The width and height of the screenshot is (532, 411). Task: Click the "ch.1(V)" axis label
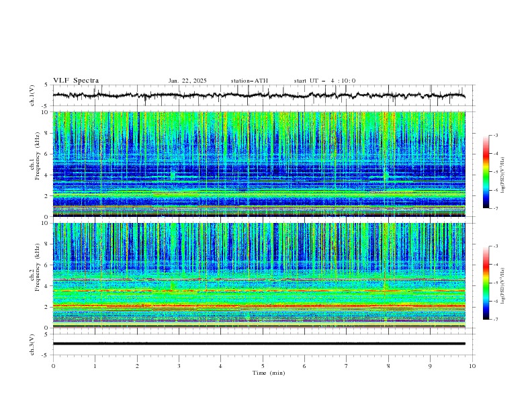pyautogui.click(x=32, y=95)
